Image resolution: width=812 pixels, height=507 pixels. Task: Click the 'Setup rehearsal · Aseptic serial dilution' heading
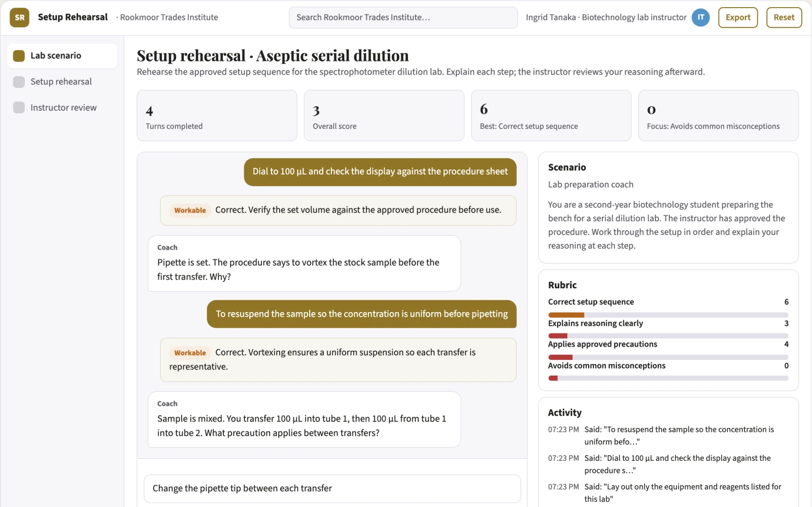point(273,55)
